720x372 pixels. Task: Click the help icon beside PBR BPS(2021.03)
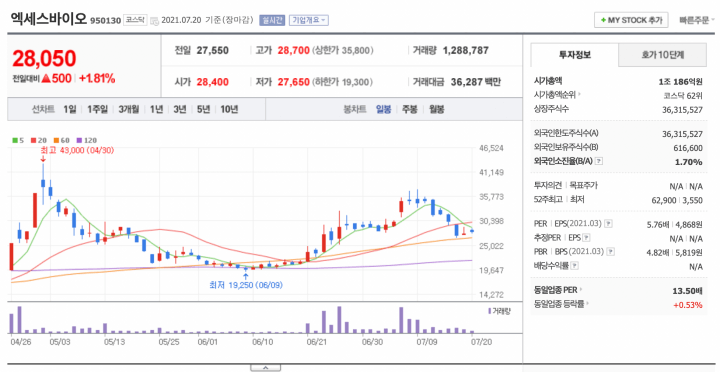610,252
